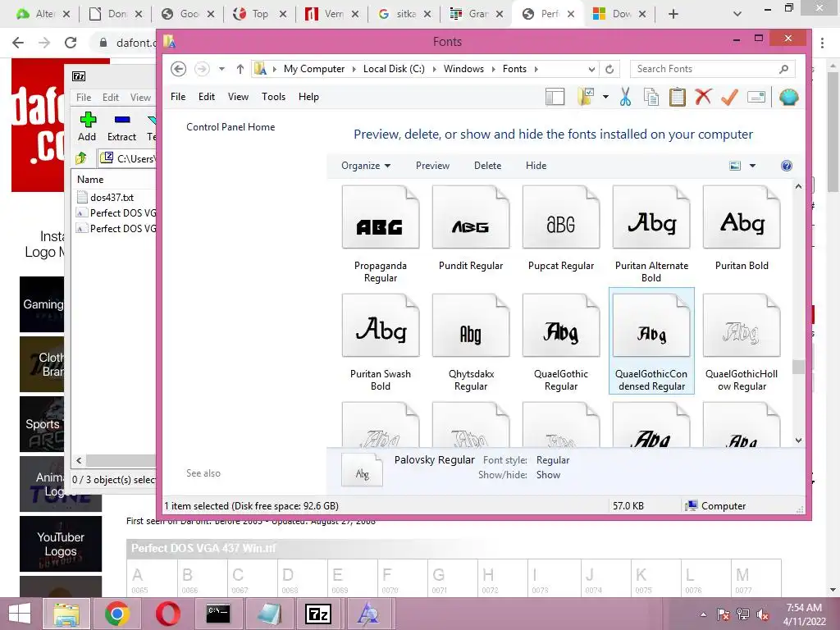Click the Paste clipboard toolbar icon
Screen dimensions: 840x630
pos(677,97)
